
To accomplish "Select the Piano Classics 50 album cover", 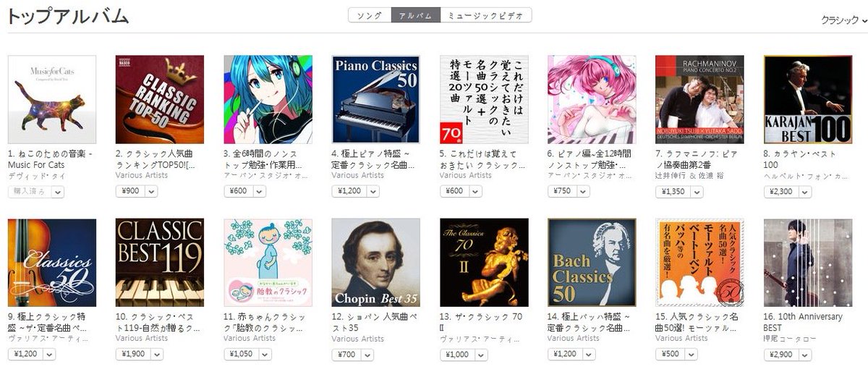I will 375,100.
